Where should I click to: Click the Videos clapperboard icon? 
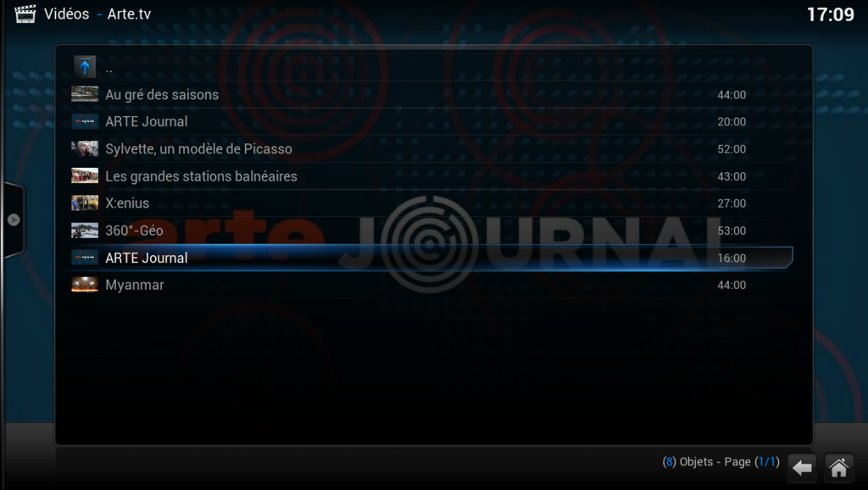(25, 14)
